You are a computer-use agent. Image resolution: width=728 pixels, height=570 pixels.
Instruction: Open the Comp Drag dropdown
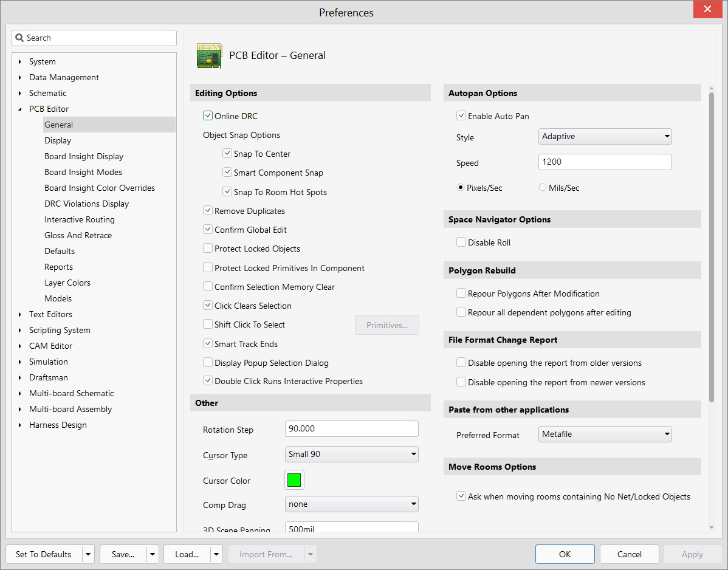pos(351,504)
